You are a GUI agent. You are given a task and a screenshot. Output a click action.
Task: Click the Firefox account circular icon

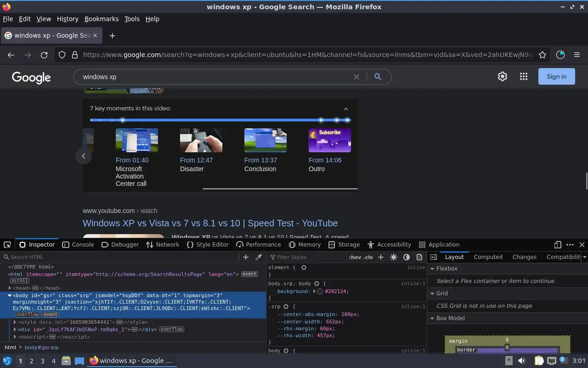560,55
